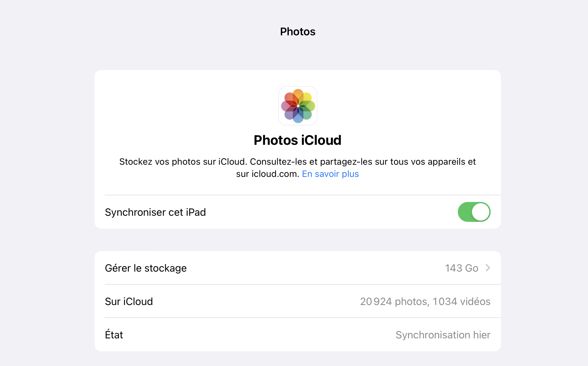This screenshot has width=588, height=366.
Task: Select the 143 Go storage value
Action: pos(461,268)
